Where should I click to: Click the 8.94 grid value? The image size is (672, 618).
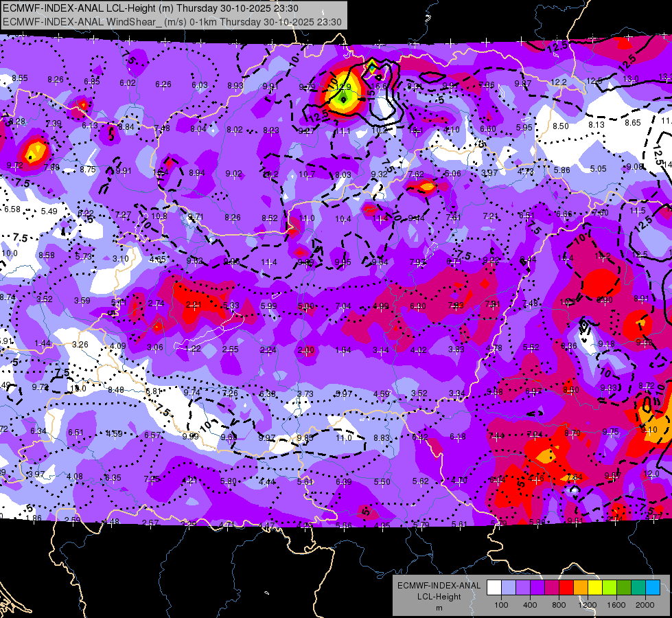197,173
